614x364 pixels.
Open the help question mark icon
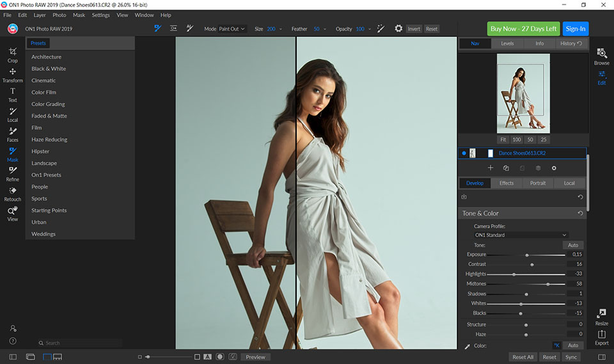[13, 341]
